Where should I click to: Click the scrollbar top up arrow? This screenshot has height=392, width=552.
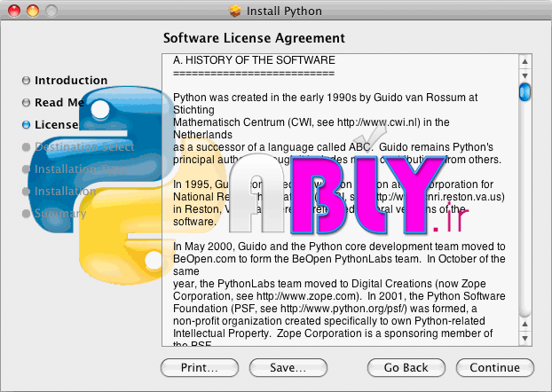pos(524,61)
